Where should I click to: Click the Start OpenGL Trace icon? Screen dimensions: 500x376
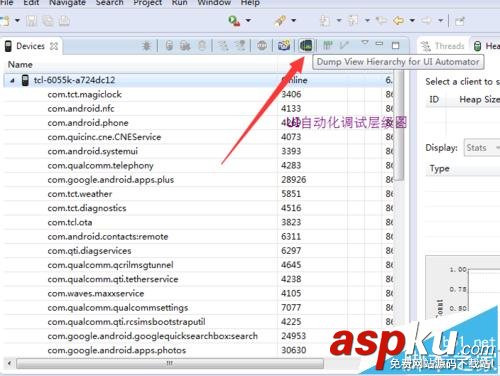[x=344, y=45]
